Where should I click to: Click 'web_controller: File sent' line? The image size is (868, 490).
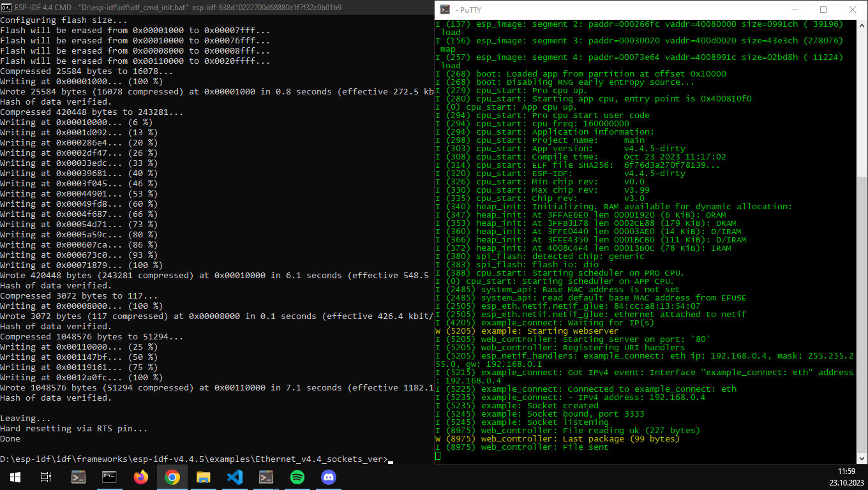tap(521, 447)
